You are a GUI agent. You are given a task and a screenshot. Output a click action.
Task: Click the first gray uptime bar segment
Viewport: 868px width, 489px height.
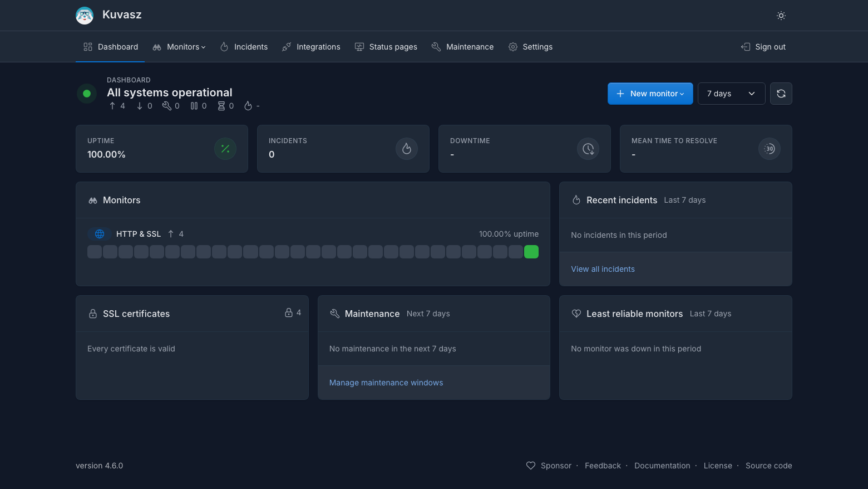tap(95, 252)
